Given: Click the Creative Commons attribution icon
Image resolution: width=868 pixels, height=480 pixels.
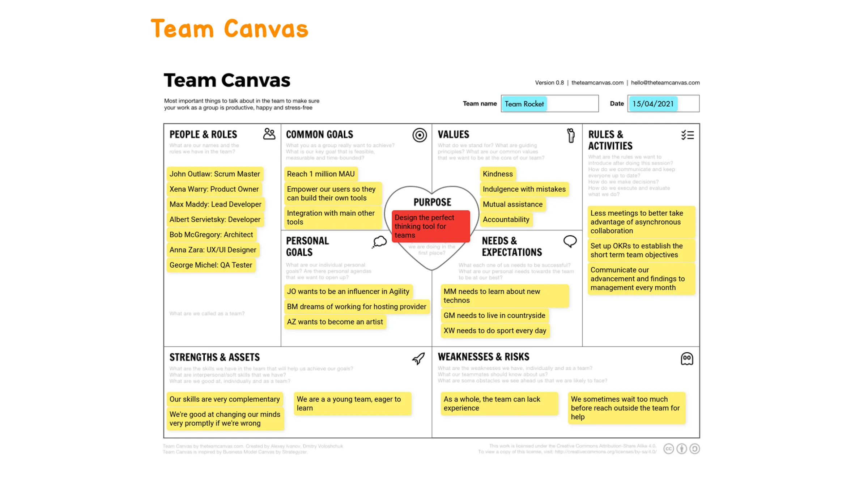Looking at the screenshot, I should point(682,449).
